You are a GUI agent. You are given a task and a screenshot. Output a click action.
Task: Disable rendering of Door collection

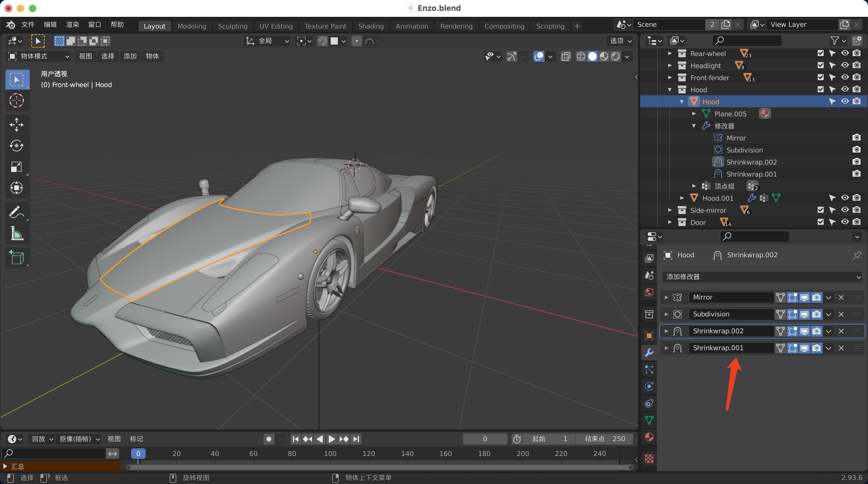pos(857,222)
